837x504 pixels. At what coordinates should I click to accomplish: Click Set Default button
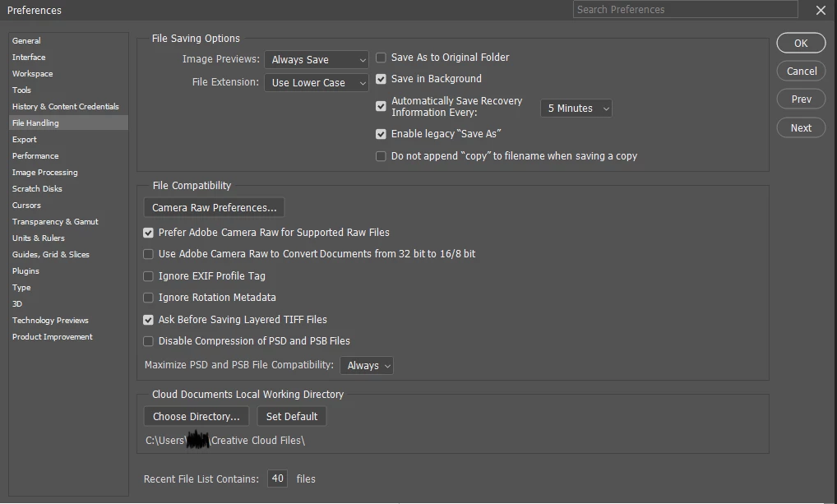tap(291, 417)
